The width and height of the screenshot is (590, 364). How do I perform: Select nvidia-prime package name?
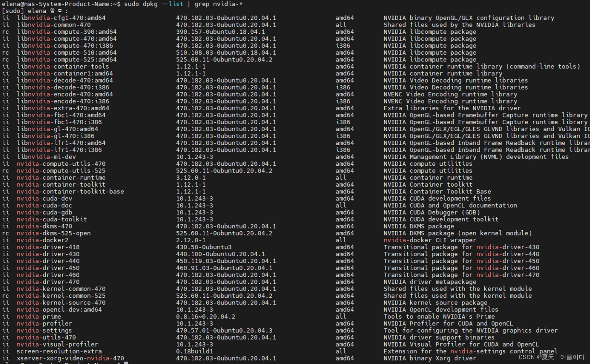pos(39,317)
